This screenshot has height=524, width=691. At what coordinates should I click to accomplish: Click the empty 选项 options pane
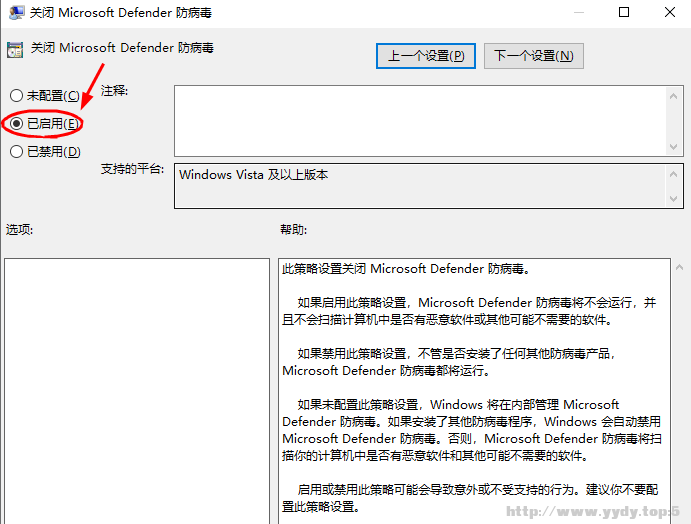pos(137,391)
